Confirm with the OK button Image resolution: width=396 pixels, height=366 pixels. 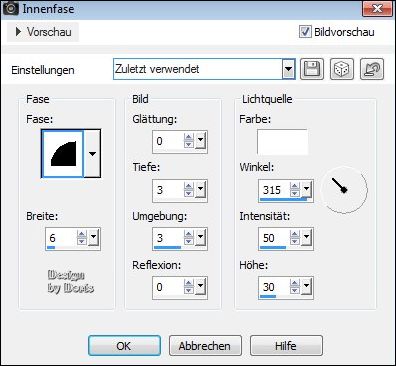point(124,346)
